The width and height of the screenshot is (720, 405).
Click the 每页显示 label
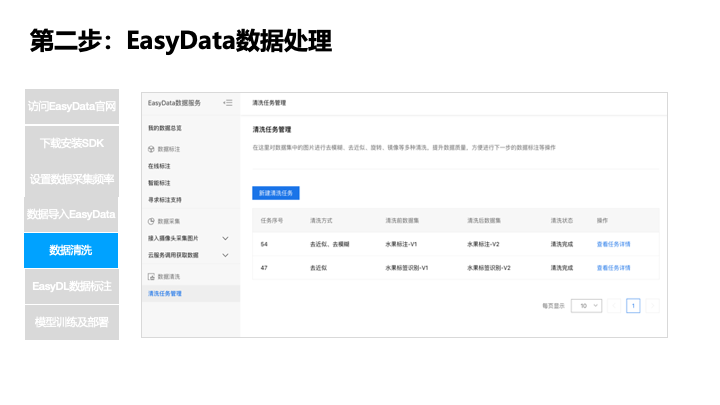tap(553, 306)
